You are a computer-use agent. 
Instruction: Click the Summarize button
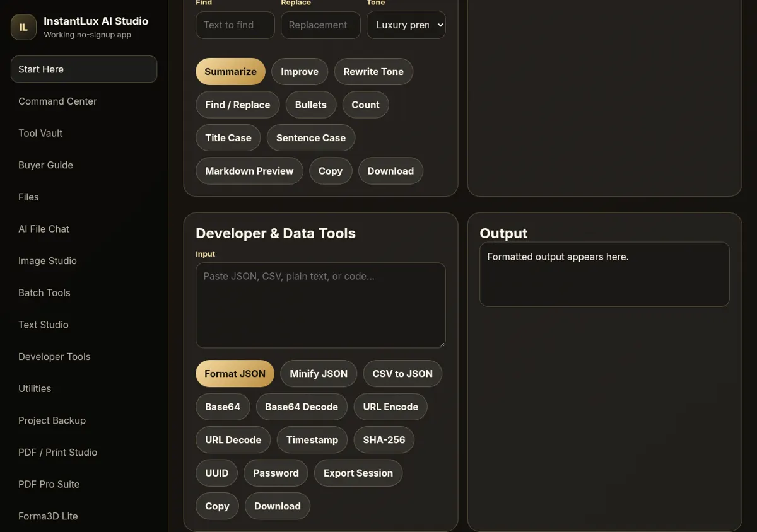[230, 72]
